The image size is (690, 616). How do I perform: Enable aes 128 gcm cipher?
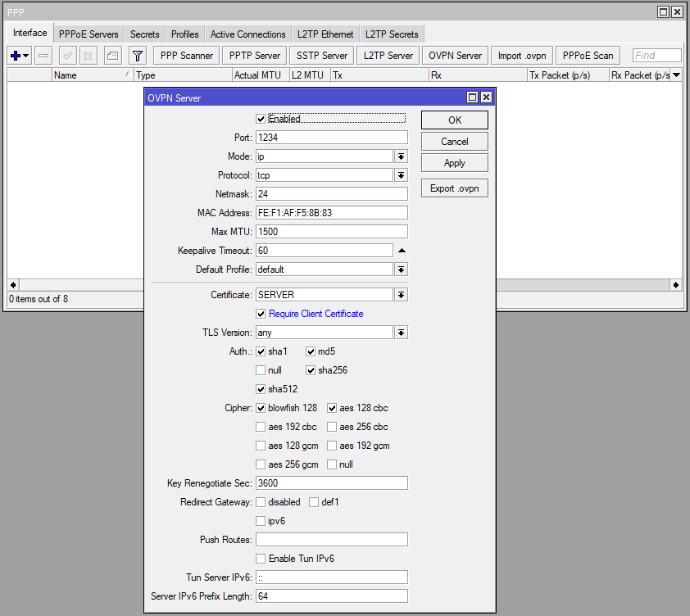tap(261, 446)
